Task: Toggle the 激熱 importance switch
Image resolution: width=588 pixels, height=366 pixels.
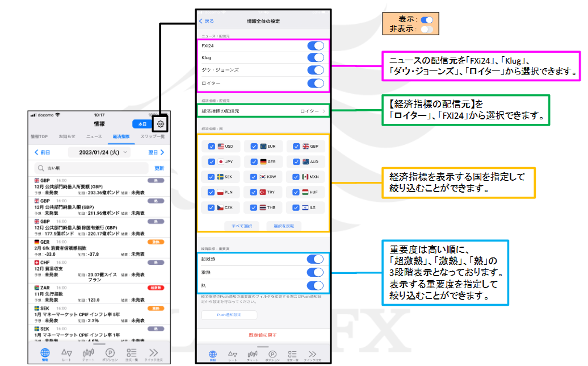Action: 315,272
